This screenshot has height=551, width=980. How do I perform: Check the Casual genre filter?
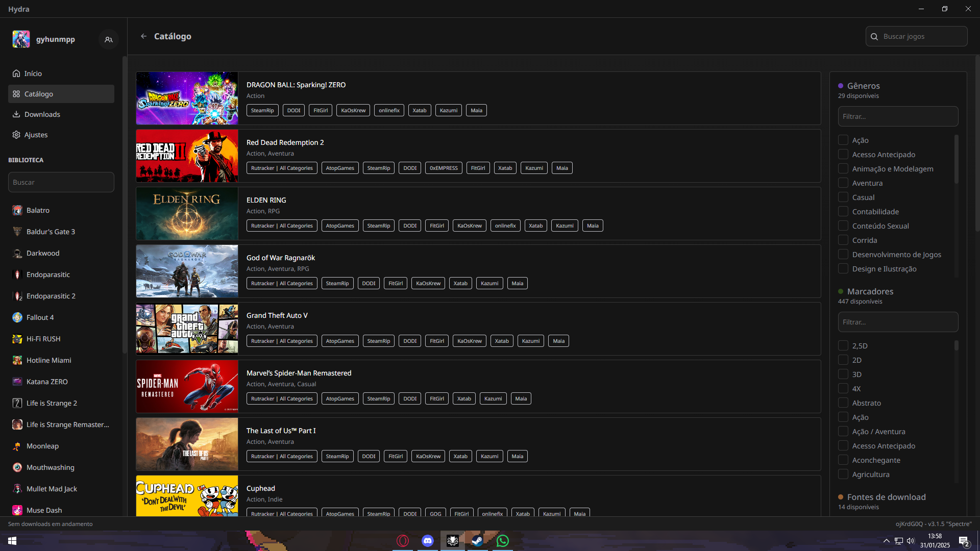[843, 197]
